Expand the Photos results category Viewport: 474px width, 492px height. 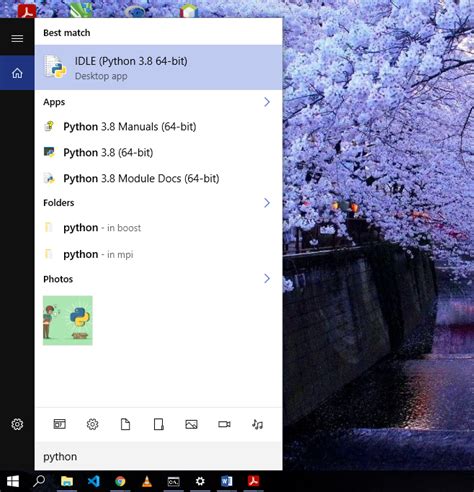[267, 279]
